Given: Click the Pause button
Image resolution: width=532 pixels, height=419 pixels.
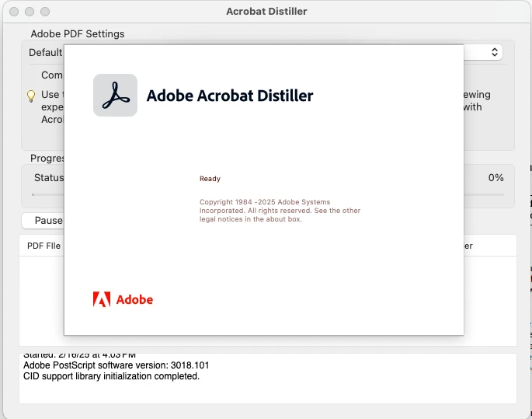Looking at the screenshot, I should pyautogui.click(x=43, y=221).
